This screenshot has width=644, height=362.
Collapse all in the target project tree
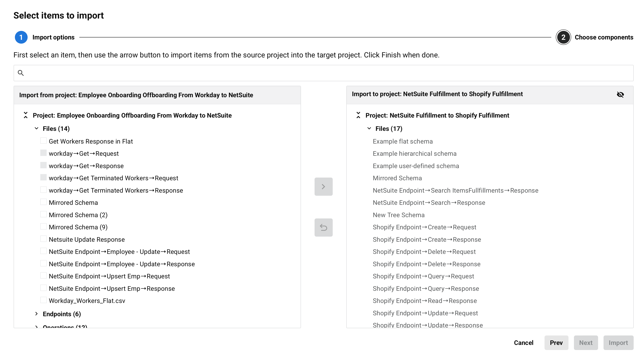point(358,115)
